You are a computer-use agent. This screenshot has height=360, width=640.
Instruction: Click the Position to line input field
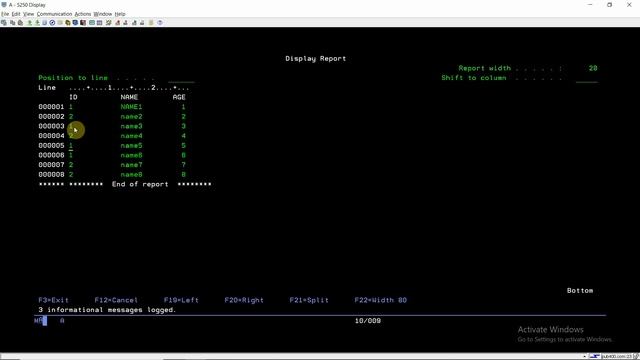(181, 78)
